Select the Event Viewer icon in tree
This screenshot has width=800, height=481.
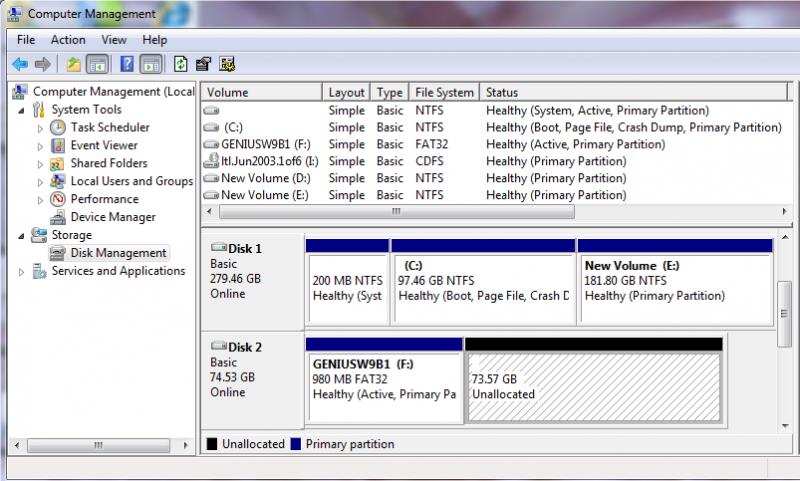(58, 145)
